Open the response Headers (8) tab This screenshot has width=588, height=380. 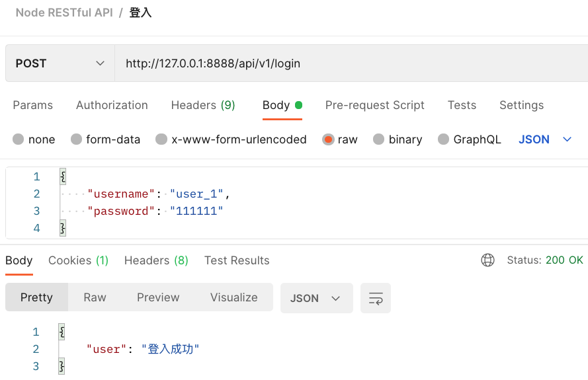tap(156, 260)
